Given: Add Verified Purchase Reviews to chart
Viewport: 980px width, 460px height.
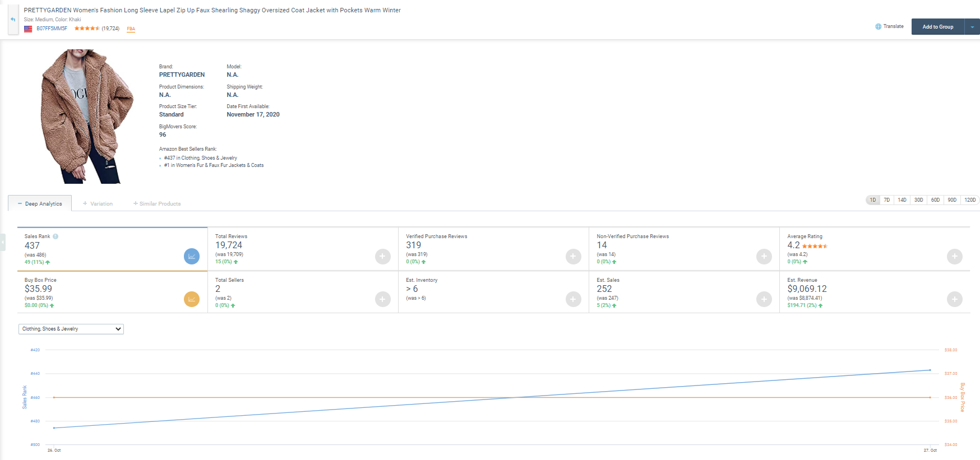Looking at the screenshot, I should 573,256.
